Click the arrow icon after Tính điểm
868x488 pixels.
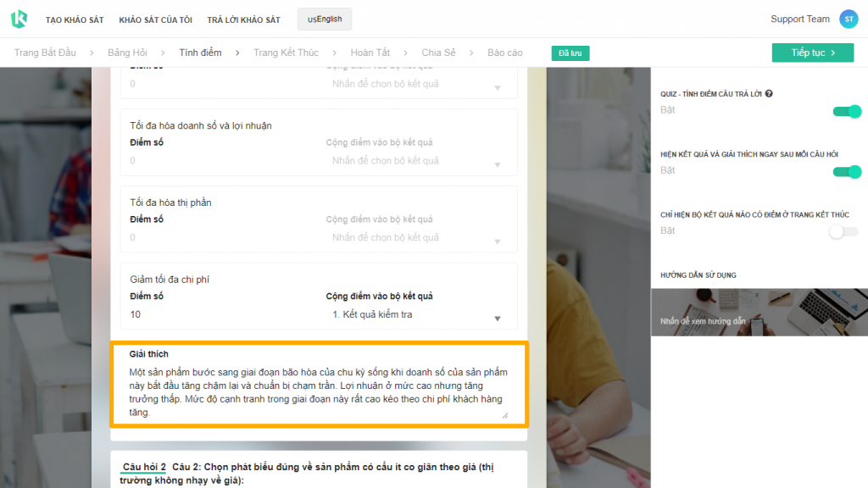(x=237, y=53)
